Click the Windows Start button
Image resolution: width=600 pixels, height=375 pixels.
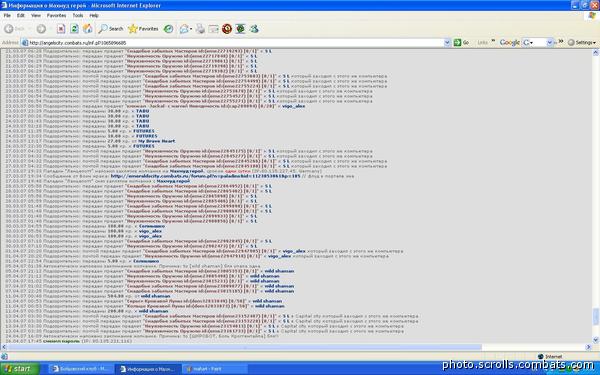point(19,369)
